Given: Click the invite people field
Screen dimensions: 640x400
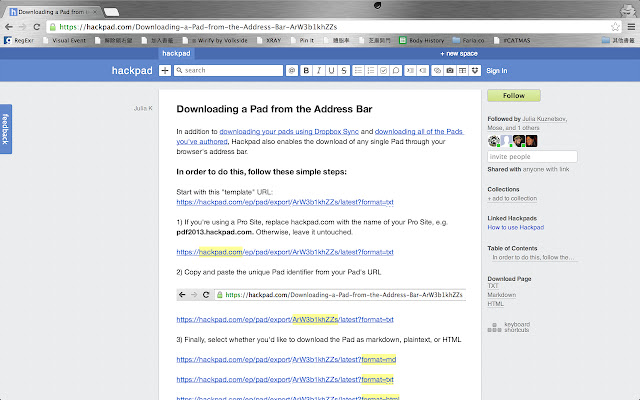Looking at the screenshot, I should [532, 157].
